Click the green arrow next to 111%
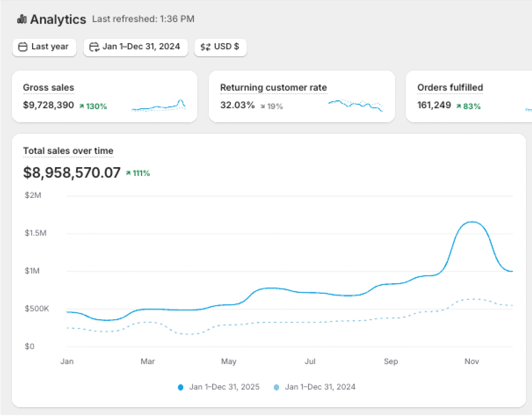 pos(128,173)
